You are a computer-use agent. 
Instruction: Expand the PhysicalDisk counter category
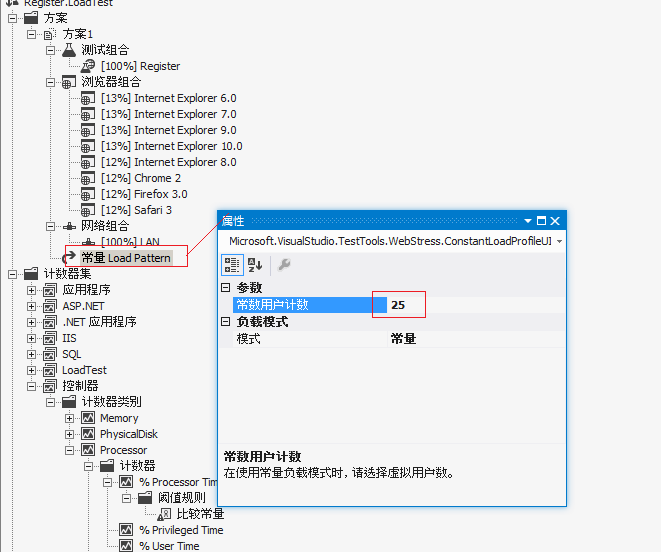click(x=69, y=434)
